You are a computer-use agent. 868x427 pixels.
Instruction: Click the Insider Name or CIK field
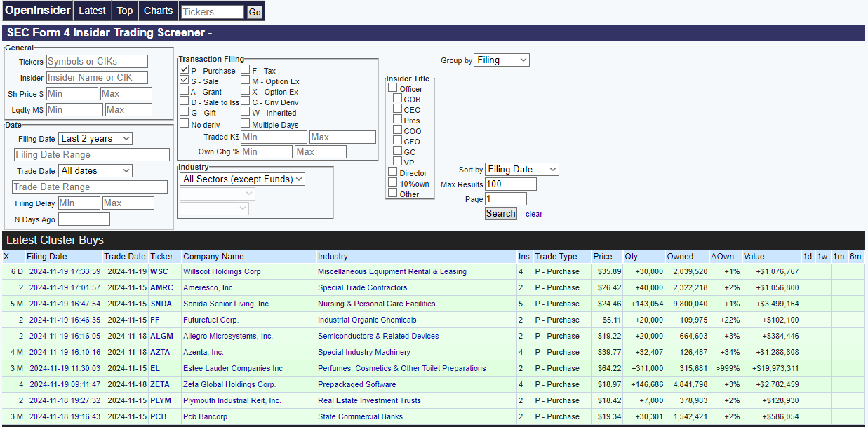98,77
